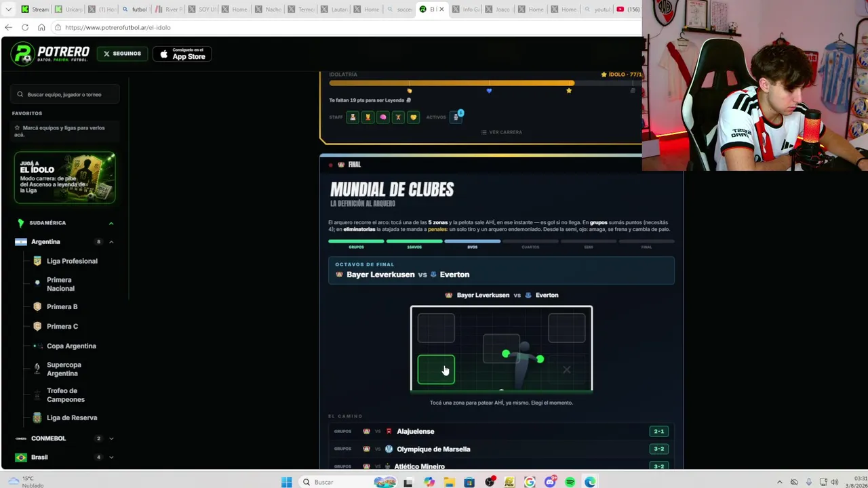Click the Sudamérica continent icon
868x488 pixels.
pos(21,223)
